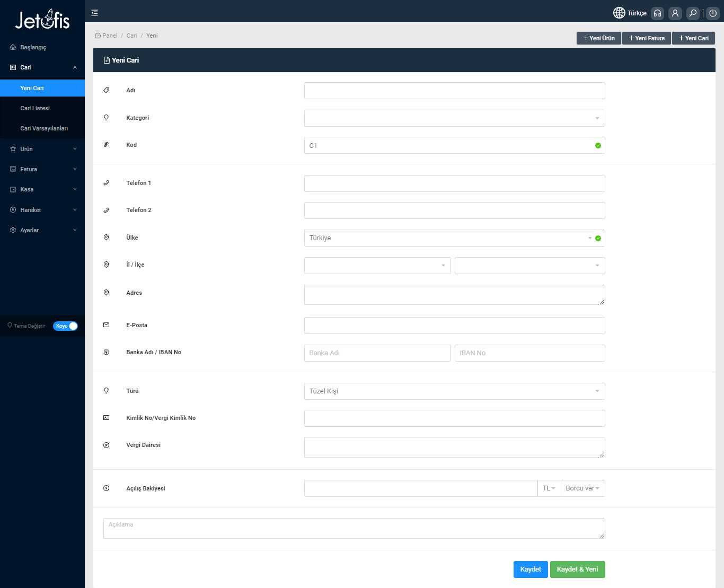Click the + Yeni Ürün button

(x=599, y=38)
